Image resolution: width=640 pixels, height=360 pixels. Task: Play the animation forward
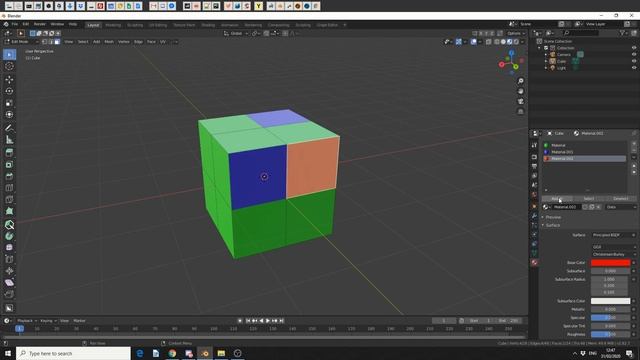coord(268,321)
